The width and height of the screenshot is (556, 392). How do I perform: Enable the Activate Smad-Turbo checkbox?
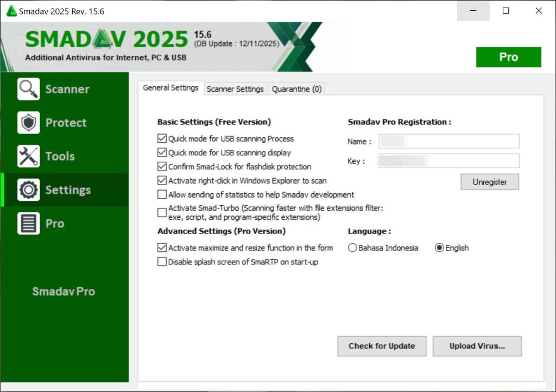tap(162, 212)
